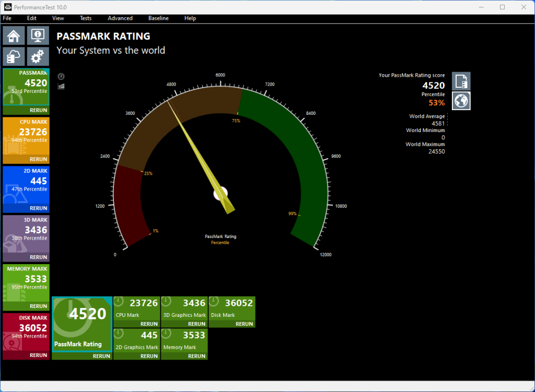Open the Tests menu

click(x=86, y=18)
